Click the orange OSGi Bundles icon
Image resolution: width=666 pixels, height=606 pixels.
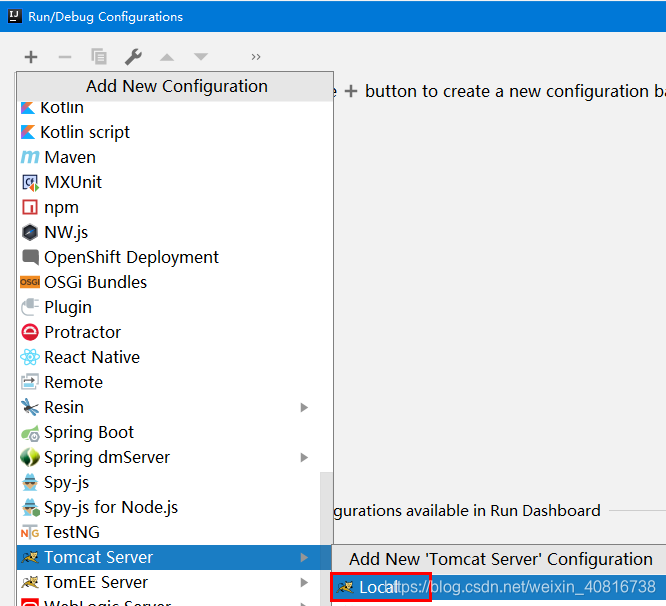[30, 282]
